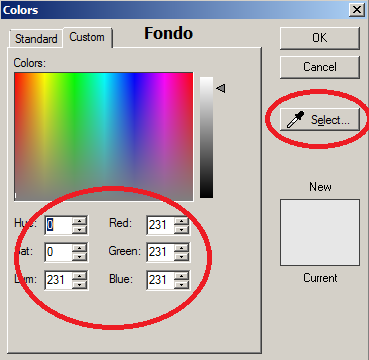
Task: Increase the Red value with up arrow
Action: click(182, 220)
